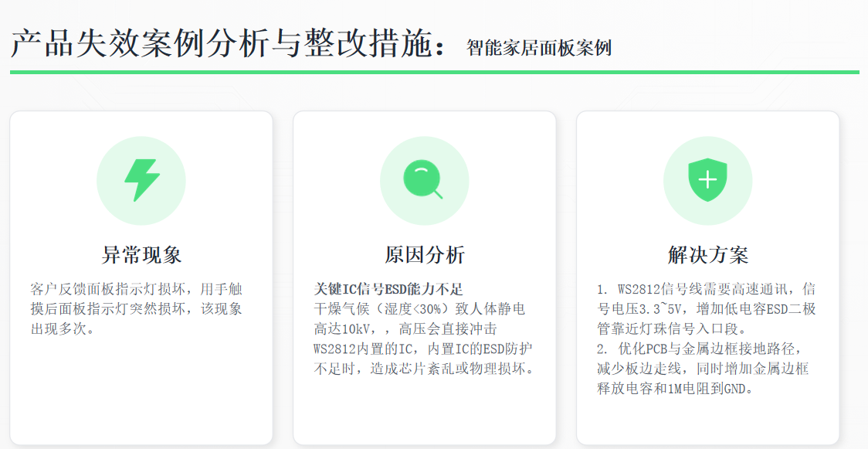Click the line 不足时，造成芯片紊乱或物理损坏
868x449 pixels.
(x=424, y=369)
